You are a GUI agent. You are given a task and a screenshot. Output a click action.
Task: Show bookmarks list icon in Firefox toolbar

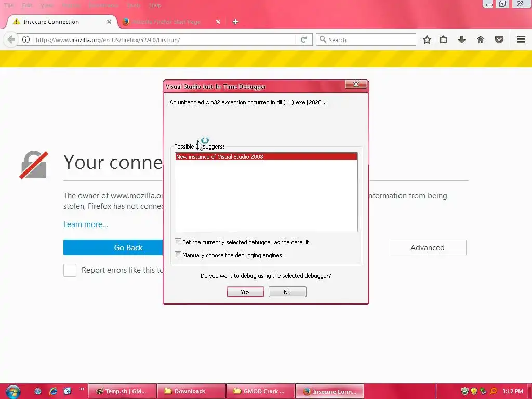tap(443, 39)
